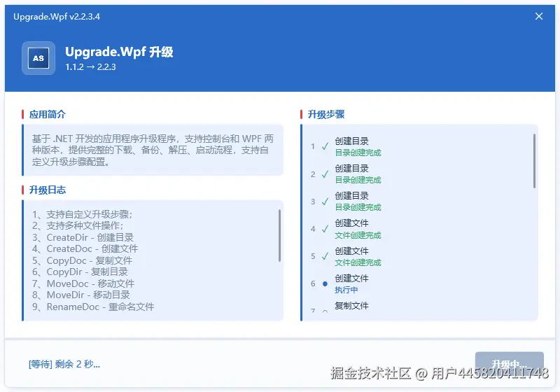Click log line 1、支持自定义升级步骤
This screenshot has height=392, width=560.
point(83,214)
